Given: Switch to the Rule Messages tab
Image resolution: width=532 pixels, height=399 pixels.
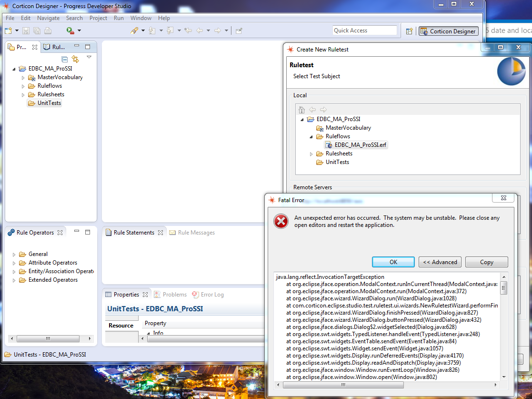Looking at the screenshot, I should 192,233.
